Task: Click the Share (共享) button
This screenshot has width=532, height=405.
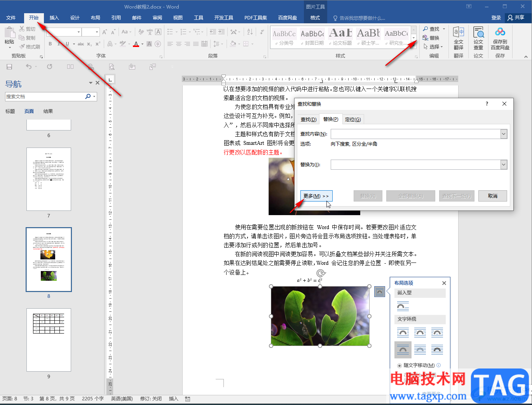Action: (x=516, y=18)
